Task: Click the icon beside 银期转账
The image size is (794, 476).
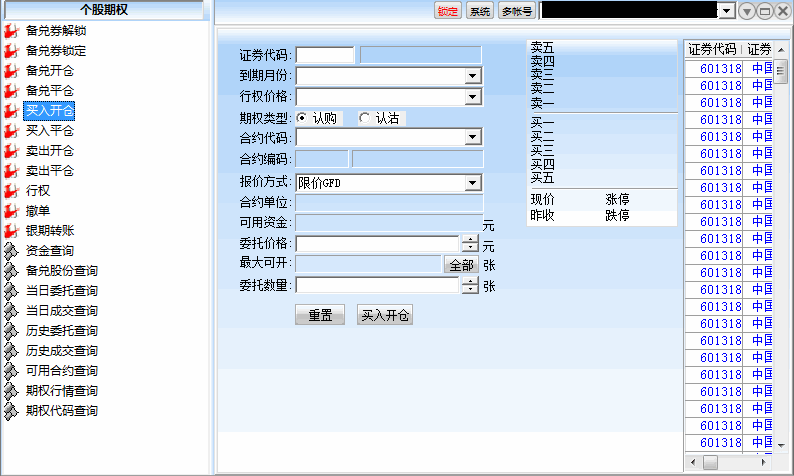Action: click(11, 231)
